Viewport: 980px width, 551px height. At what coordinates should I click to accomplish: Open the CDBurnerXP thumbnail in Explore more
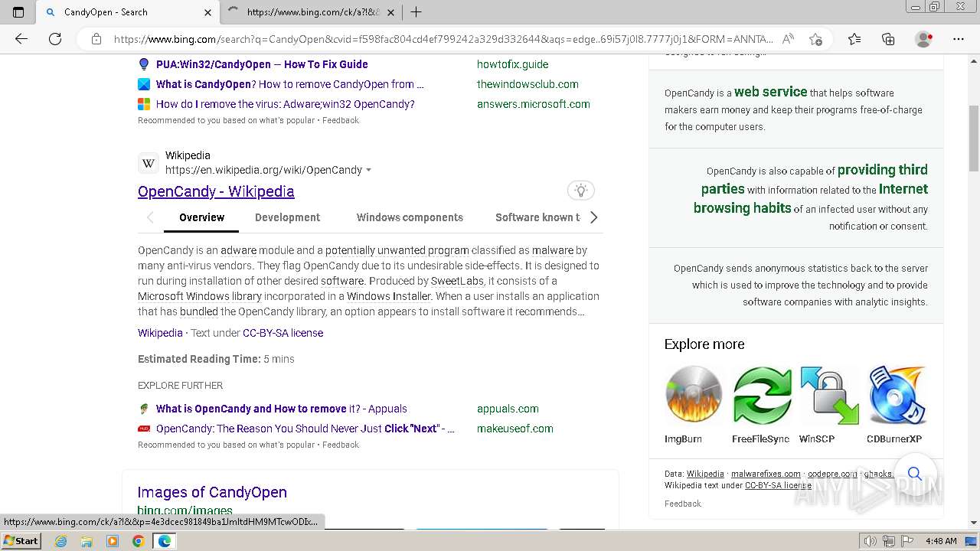coord(897,395)
